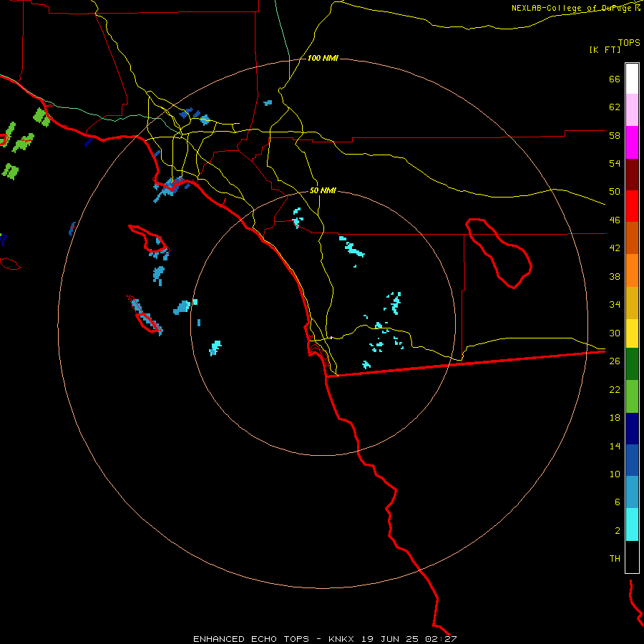Click the "19 JUN 25" date stamp
Image resolution: width=644 pixels, height=644 pixels.
point(390,639)
